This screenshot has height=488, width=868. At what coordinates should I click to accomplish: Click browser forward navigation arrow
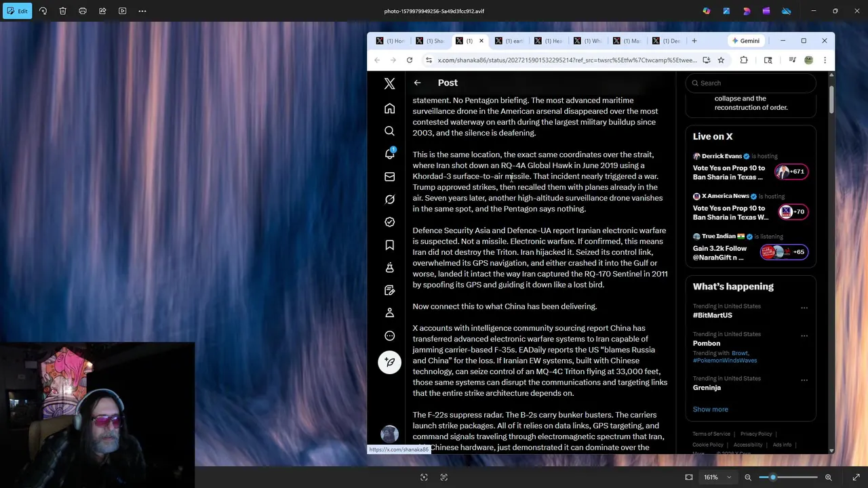point(393,60)
